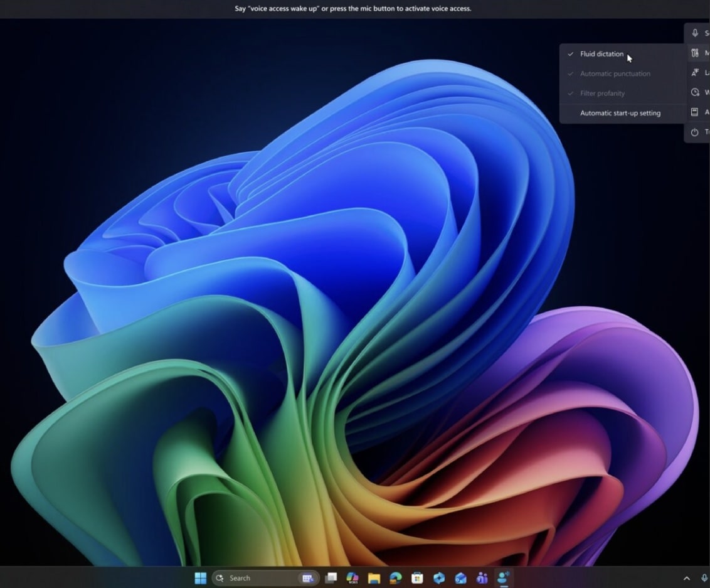
Task: Launch File Explorer from the taskbar
Action: click(x=374, y=577)
